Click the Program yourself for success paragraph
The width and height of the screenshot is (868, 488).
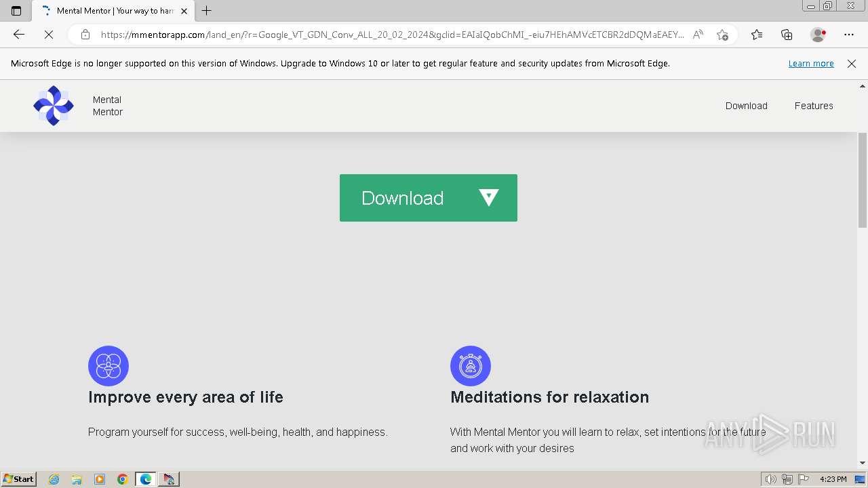point(238,432)
